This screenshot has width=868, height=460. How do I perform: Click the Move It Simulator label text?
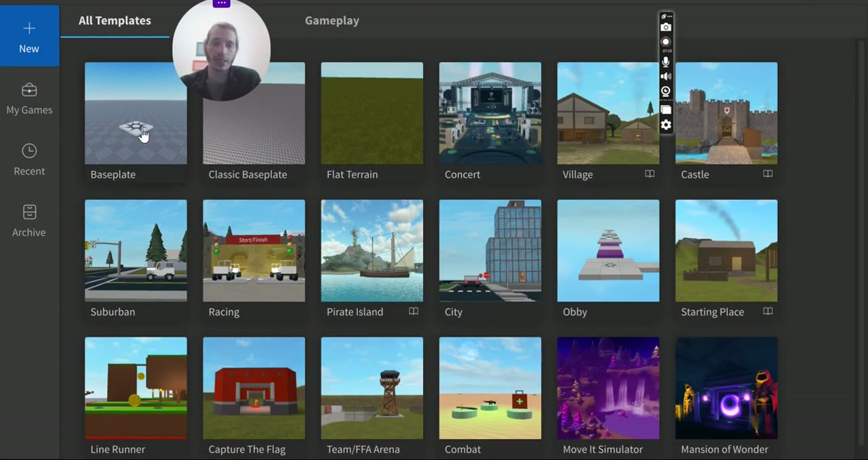coord(603,449)
